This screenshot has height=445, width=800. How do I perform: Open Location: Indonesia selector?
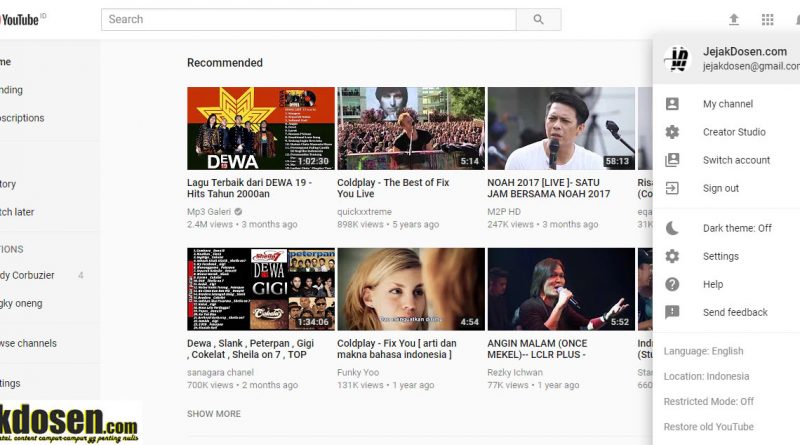[x=706, y=376]
